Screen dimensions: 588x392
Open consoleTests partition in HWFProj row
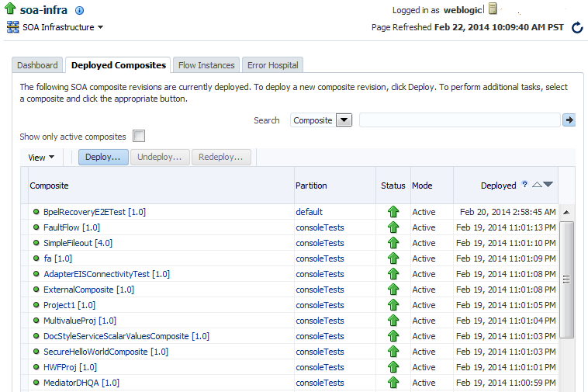click(320, 367)
